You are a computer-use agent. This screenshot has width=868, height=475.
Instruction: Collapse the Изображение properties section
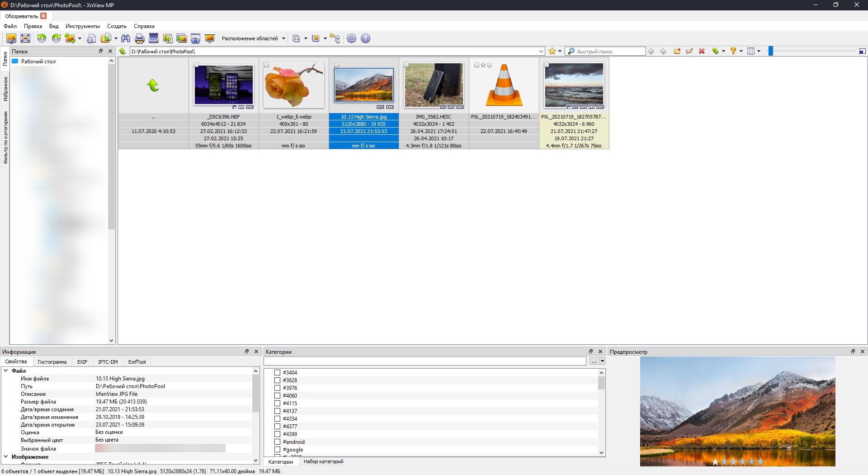pos(6,457)
